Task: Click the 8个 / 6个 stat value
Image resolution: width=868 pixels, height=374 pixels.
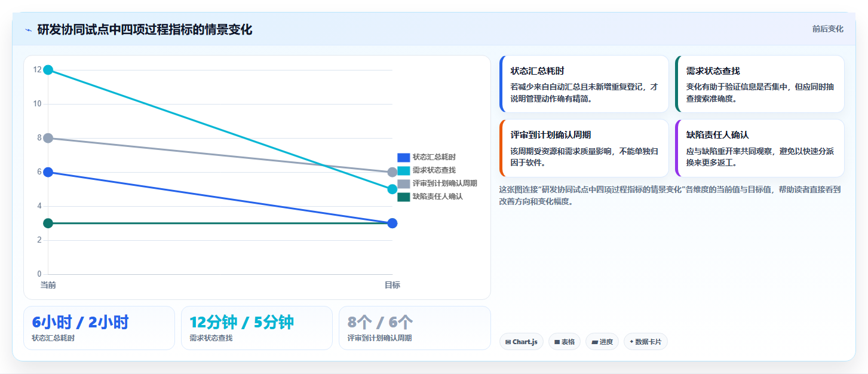Action: pos(380,322)
